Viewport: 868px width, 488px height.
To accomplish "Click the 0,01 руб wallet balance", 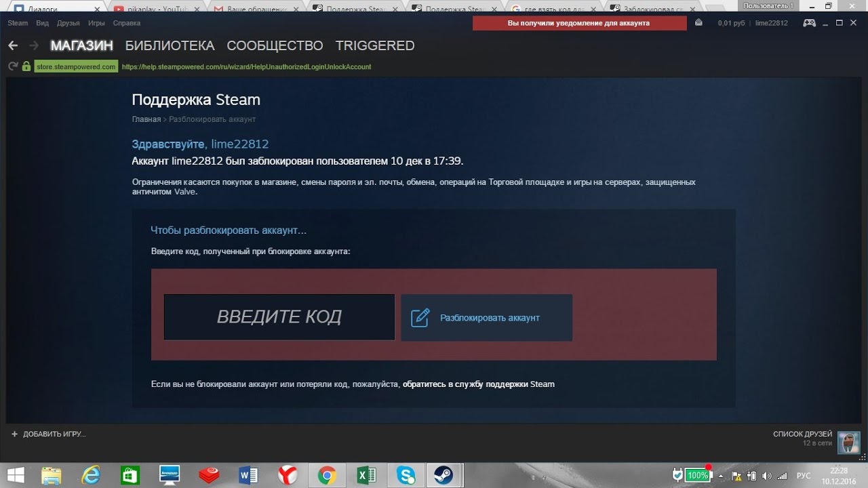I will coord(732,23).
